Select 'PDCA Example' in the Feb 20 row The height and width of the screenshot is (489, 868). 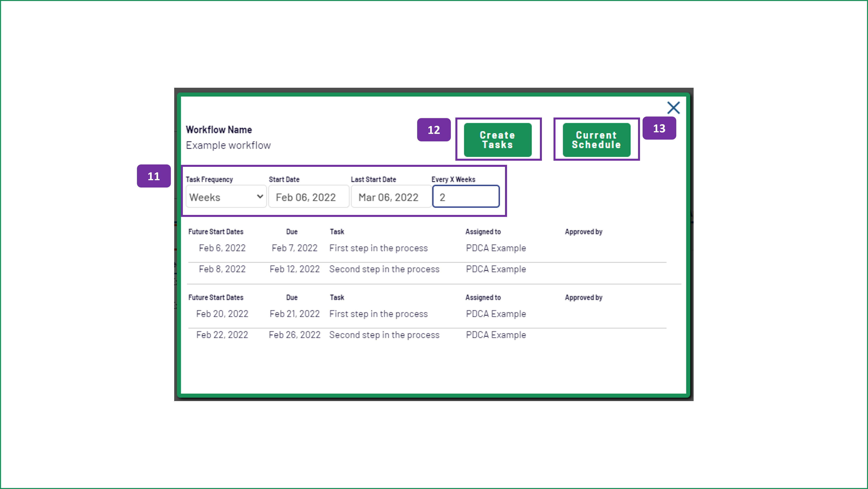pos(496,314)
